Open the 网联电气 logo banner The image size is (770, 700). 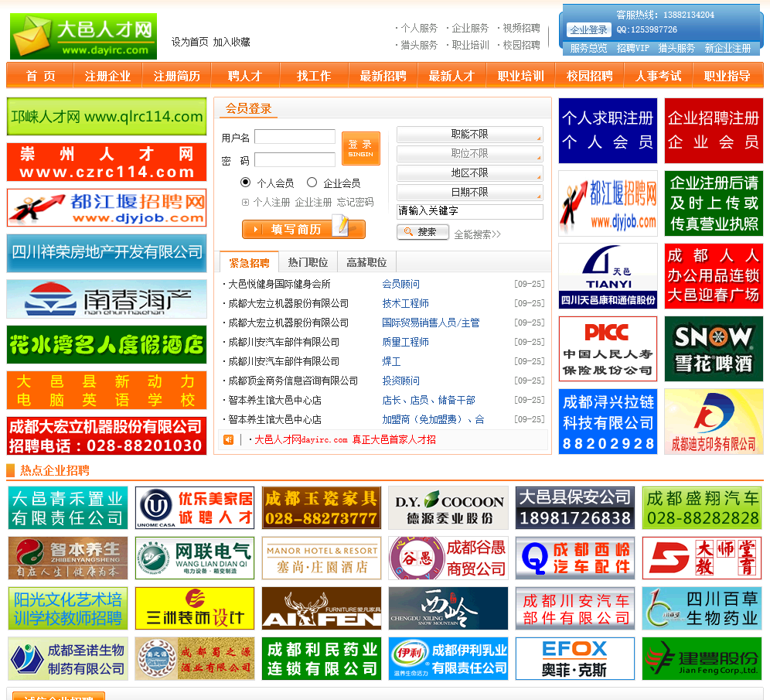click(195, 558)
